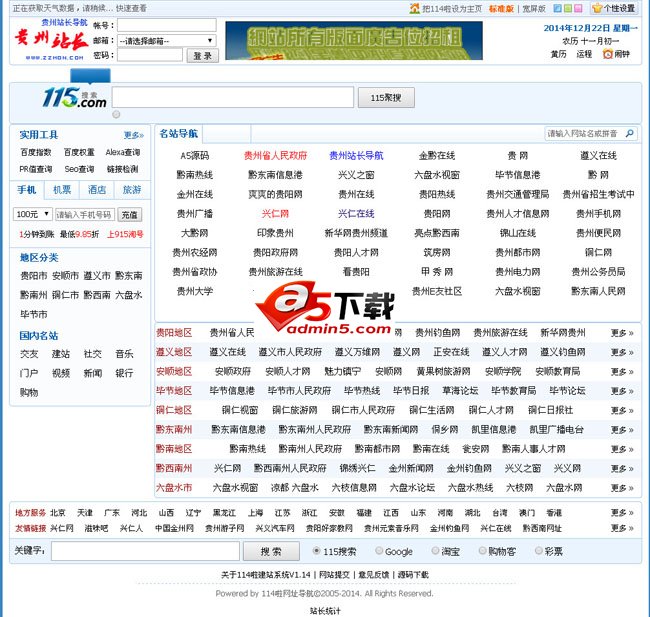Select the radio button under the 115 search box

coord(116,114)
